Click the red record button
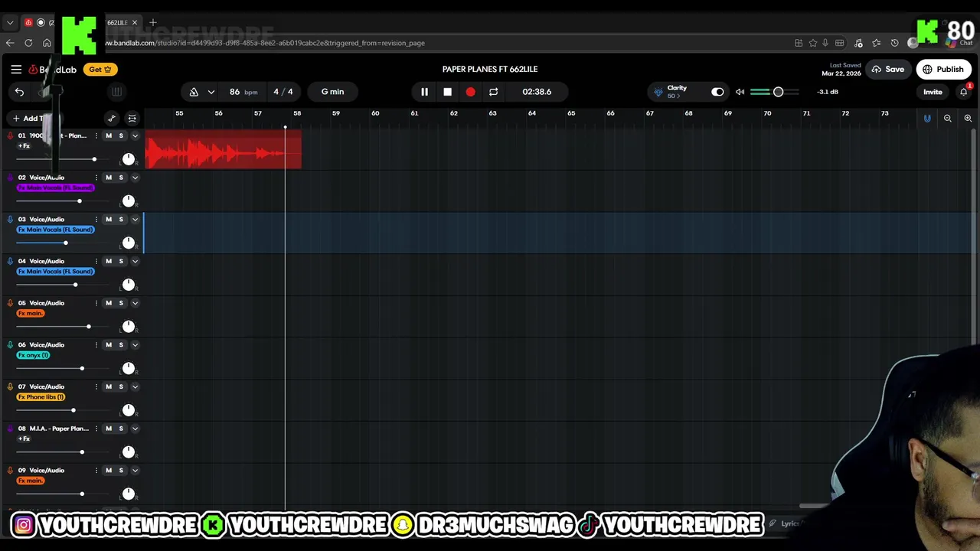 pos(470,92)
